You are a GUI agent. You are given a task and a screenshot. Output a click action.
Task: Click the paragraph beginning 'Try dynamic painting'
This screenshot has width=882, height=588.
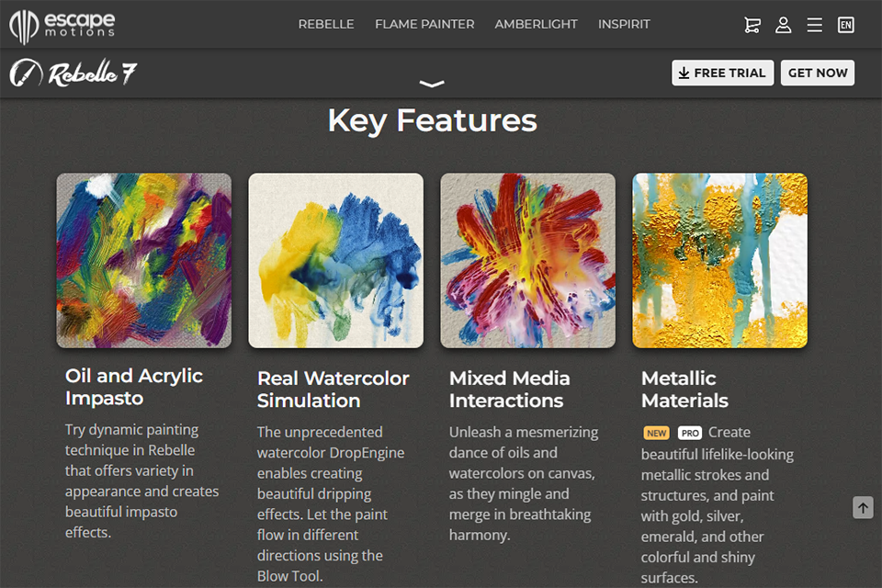pos(141,481)
